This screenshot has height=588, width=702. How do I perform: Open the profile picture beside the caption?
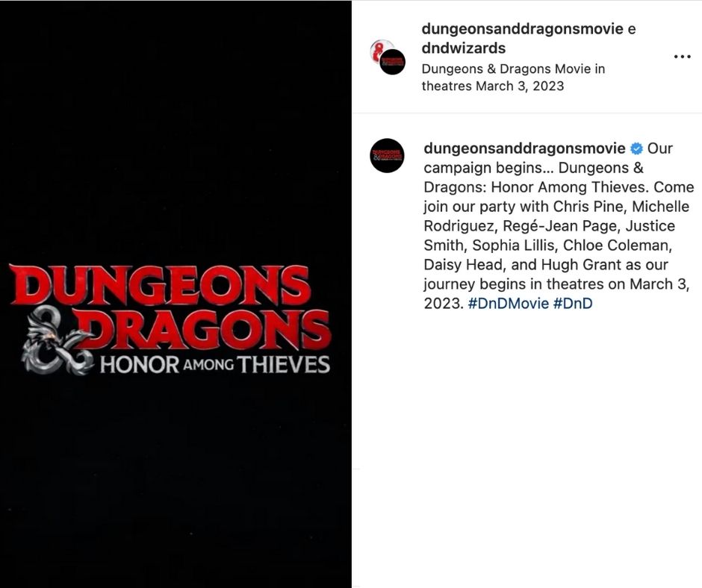click(x=387, y=156)
